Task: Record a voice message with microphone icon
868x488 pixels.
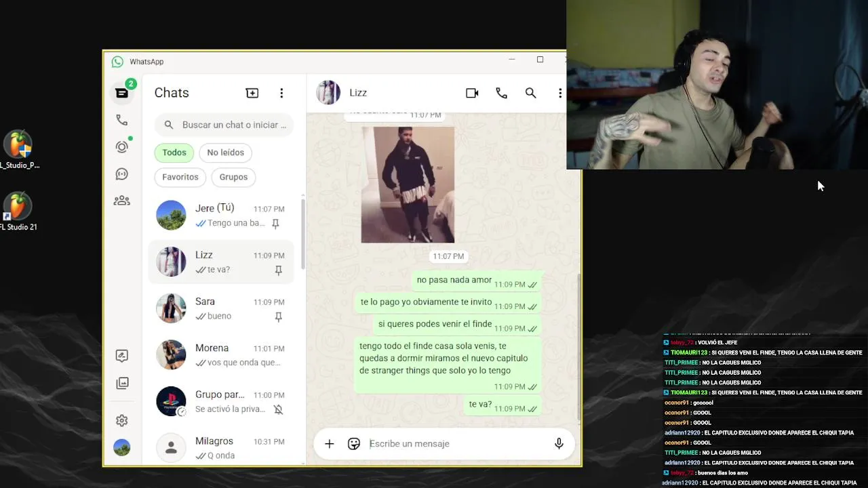Action: pyautogui.click(x=559, y=444)
